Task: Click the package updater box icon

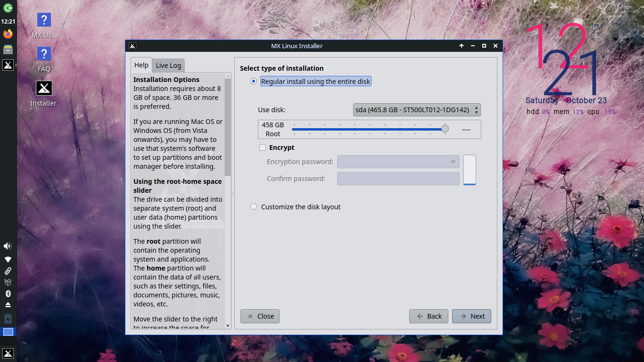Action: pos(8,282)
